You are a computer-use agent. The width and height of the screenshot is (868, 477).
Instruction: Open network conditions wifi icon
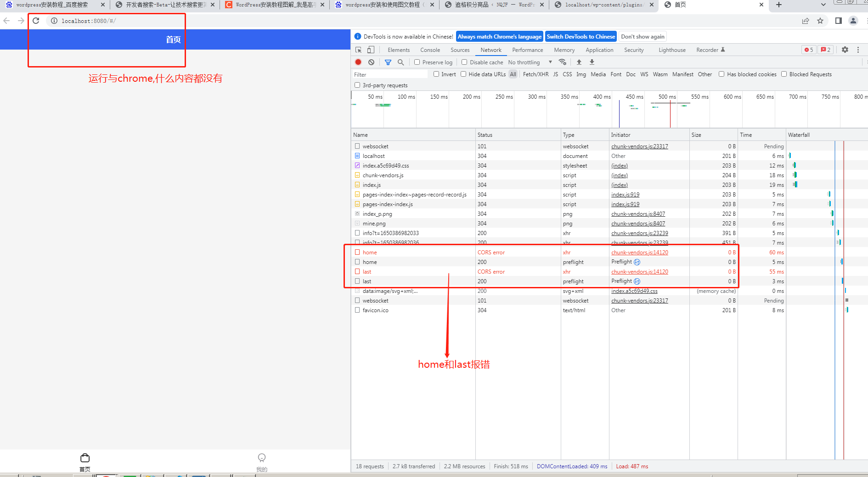562,62
